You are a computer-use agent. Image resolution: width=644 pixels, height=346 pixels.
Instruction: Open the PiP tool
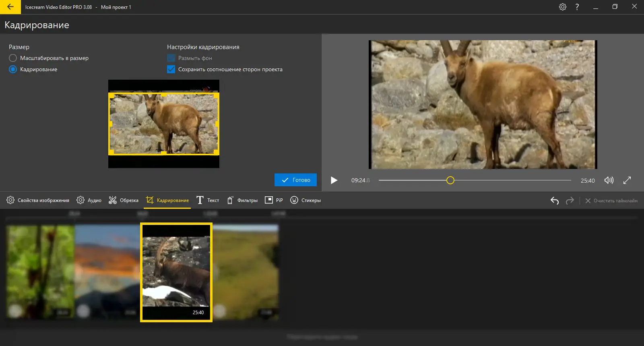(274, 200)
